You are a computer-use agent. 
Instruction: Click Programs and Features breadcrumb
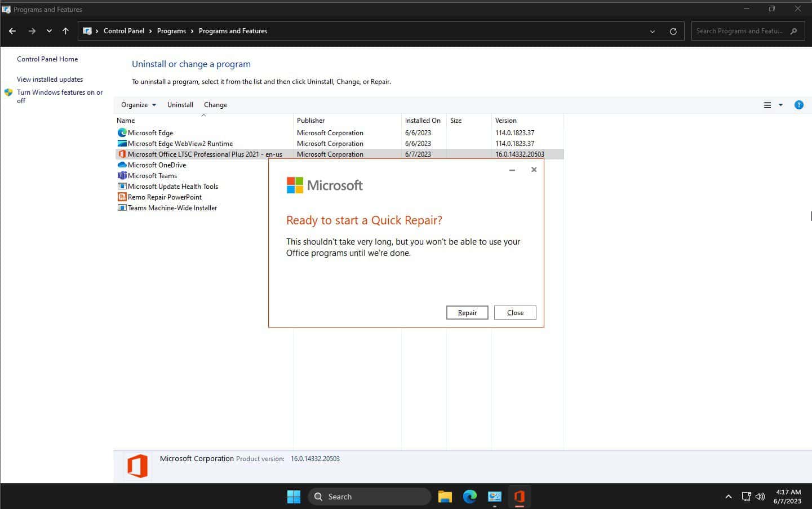coord(233,31)
